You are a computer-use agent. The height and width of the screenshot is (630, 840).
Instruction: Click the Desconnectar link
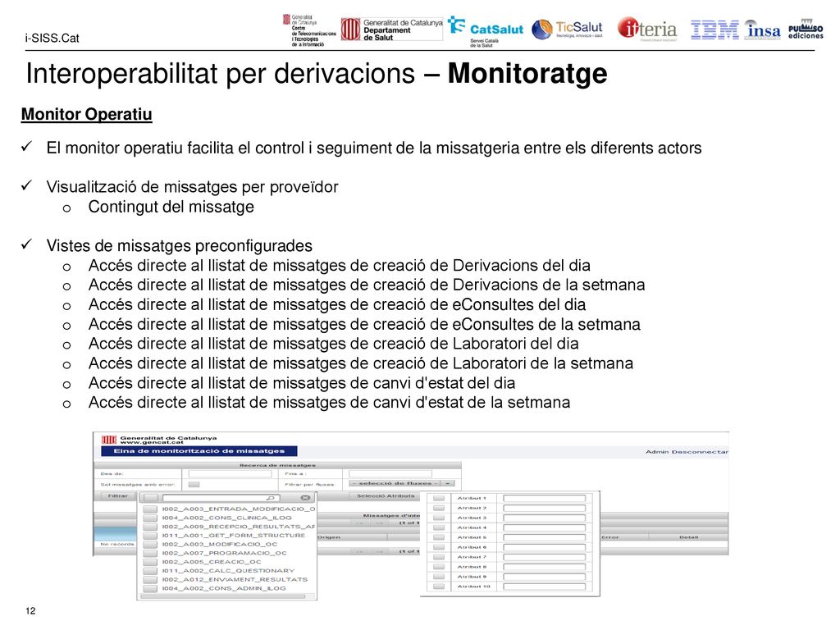700,452
